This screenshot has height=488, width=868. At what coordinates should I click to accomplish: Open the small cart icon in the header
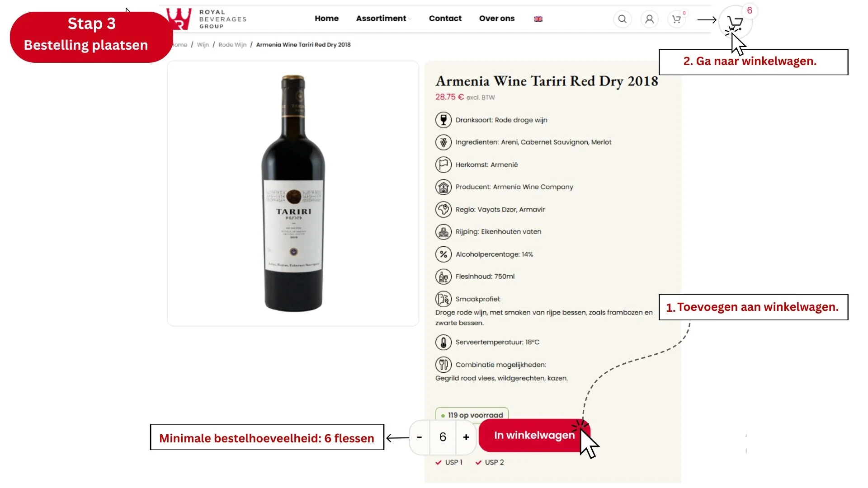676,19
